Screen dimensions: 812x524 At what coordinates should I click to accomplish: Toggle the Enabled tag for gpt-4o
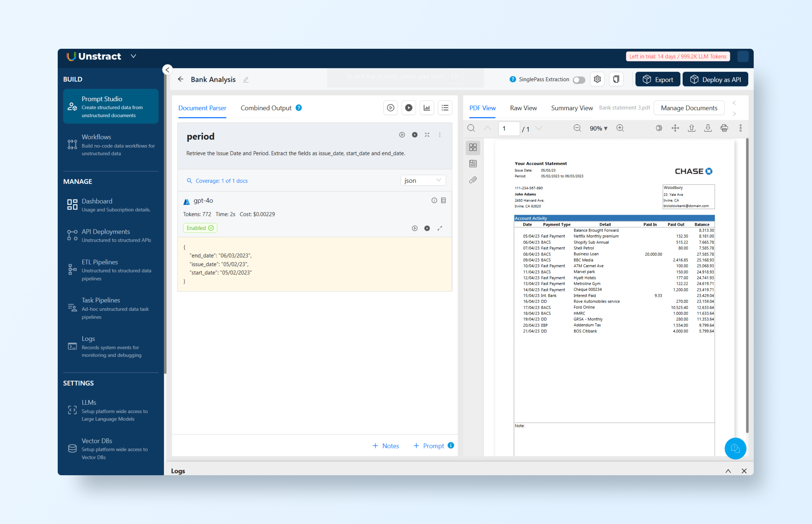(x=200, y=228)
